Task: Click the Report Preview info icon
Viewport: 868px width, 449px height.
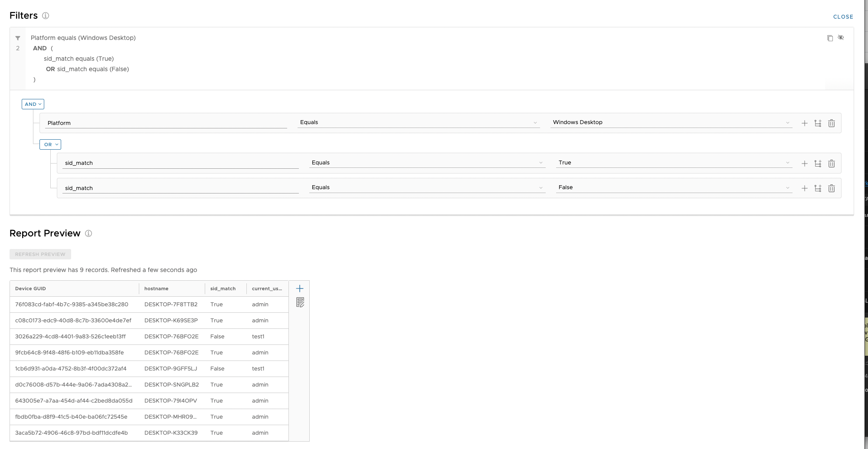Action: coord(88,233)
